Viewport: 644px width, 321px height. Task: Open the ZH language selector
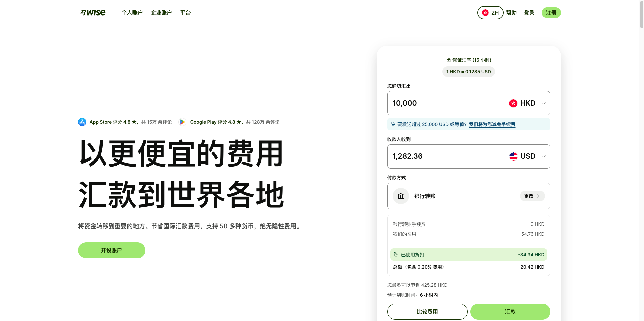tap(490, 13)
